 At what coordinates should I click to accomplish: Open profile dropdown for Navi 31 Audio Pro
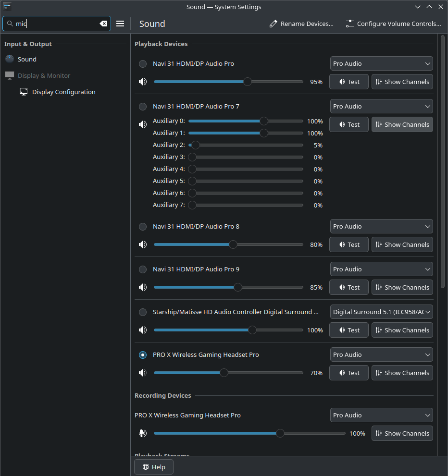point(381,63)
